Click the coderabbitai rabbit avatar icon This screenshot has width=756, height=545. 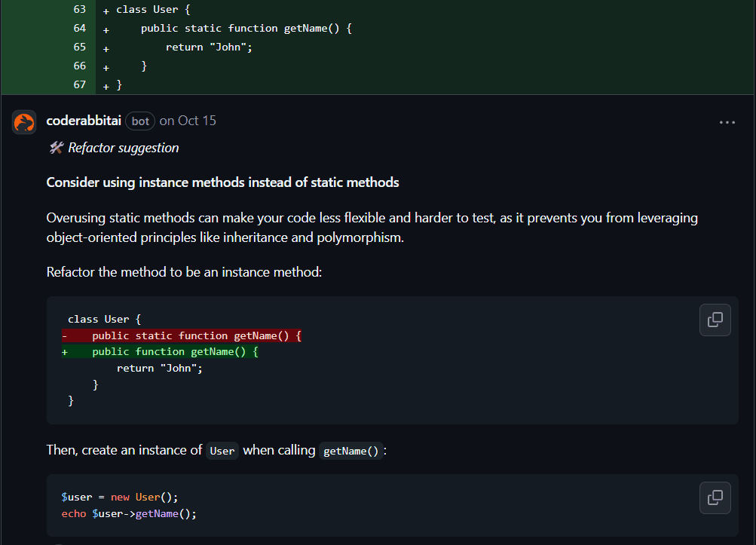pyautogui.click(x=24, y=121)
